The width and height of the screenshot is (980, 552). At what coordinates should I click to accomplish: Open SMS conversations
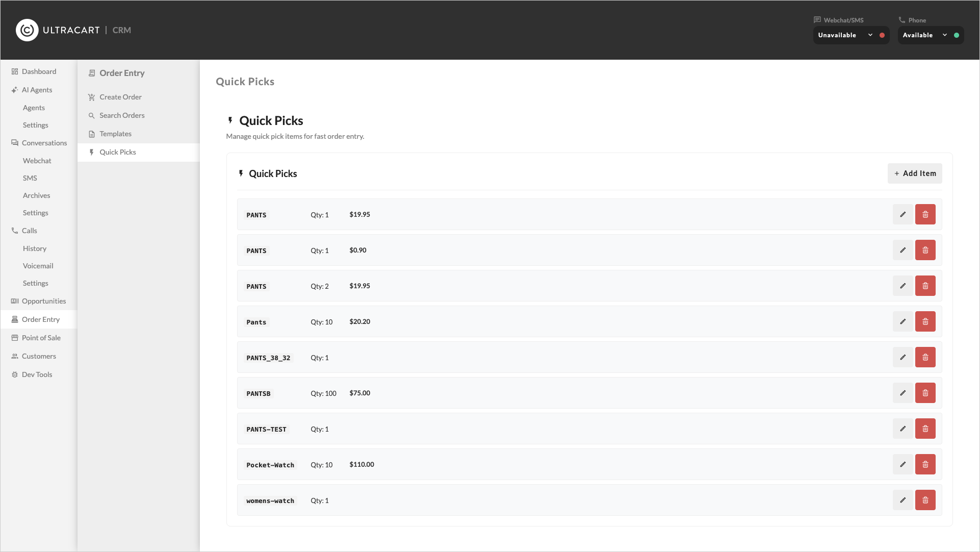click(x=30, y=178)
